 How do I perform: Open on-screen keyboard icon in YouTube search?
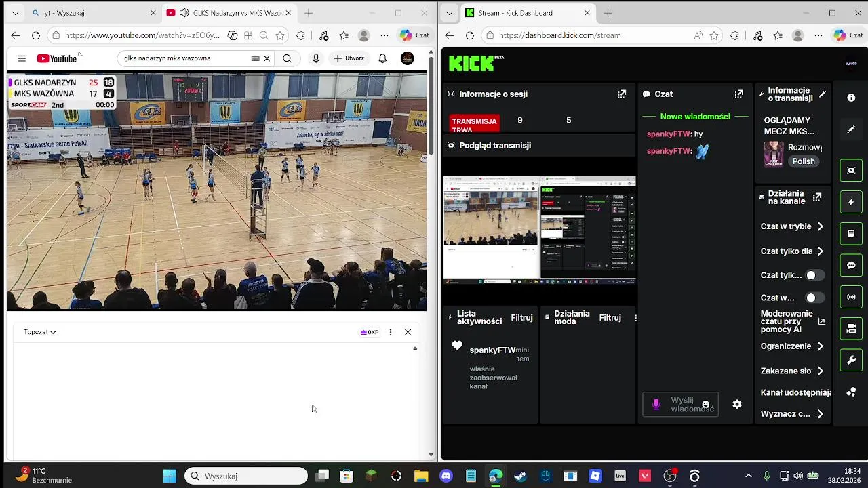tap(255, 58)
